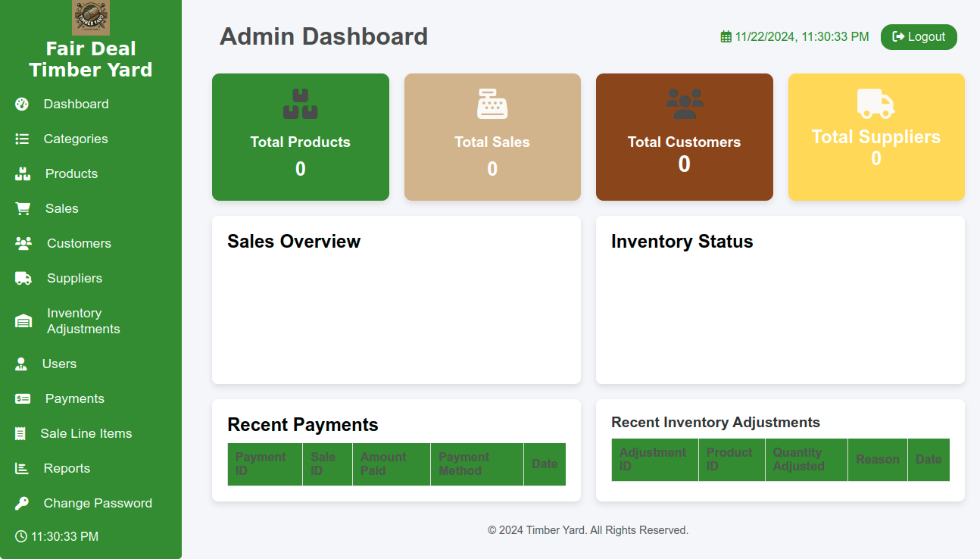
Task: Click the Timber Yard logo image
Action: pos(91,17)
